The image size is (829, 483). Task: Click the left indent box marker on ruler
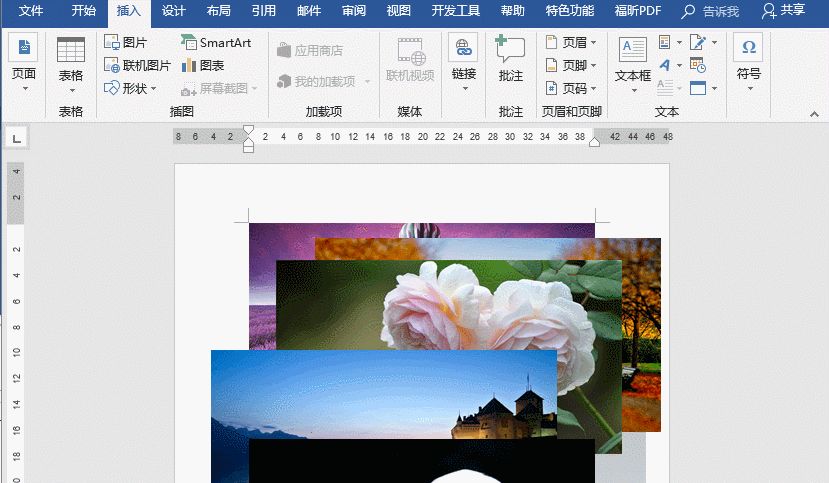tap(248, 148)
